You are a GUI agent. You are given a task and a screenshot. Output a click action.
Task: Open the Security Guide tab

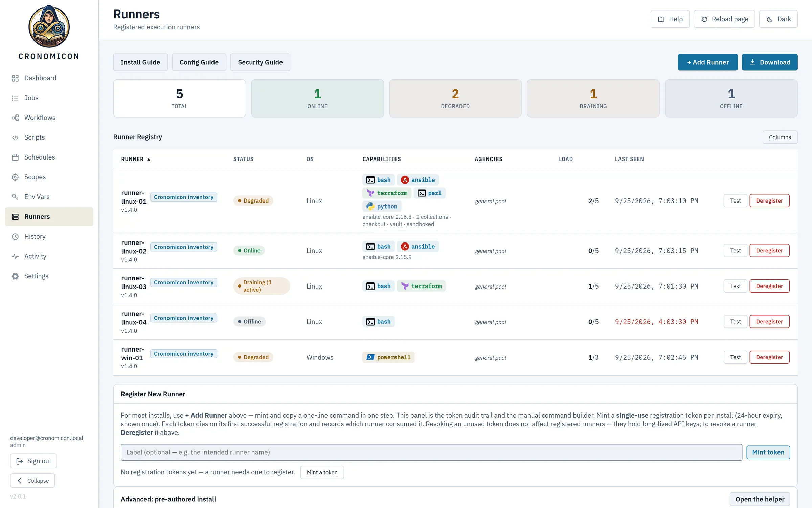click(x=260, y=62)
